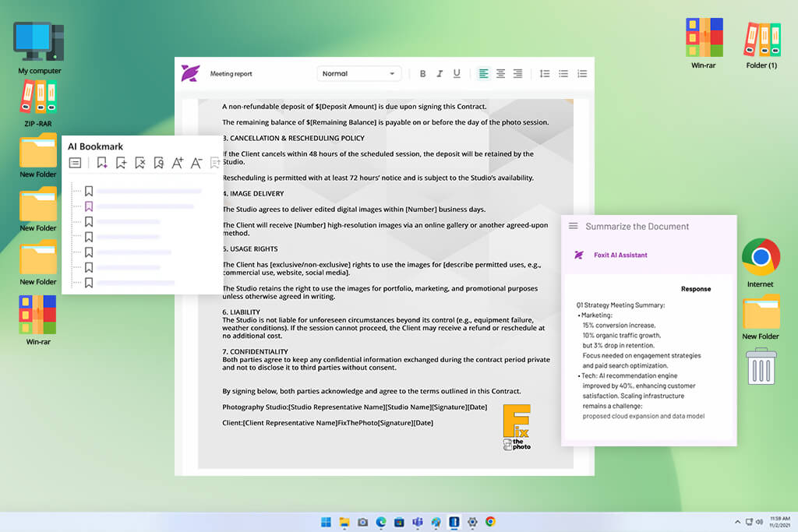798x532 pixels.
Task: Add a new bookmark with the plus icon
Action: pos(121,163)
